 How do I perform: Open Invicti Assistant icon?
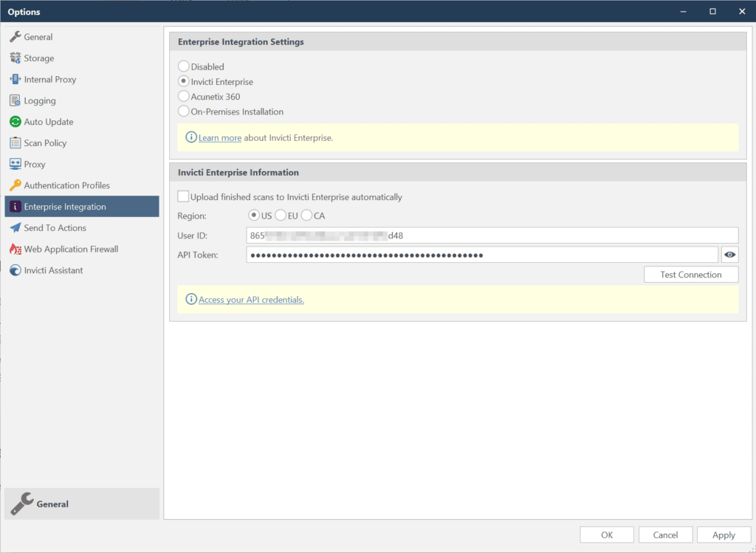click(15, 270)
